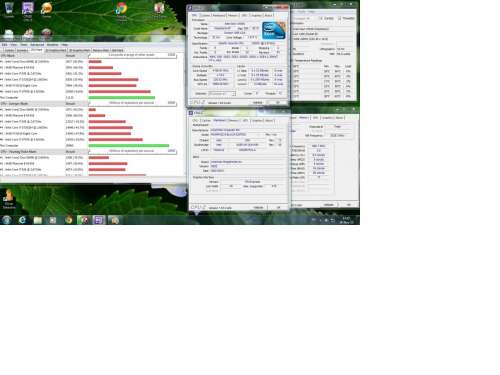
Task: Select About tab in top CPU-Z window
Action: coord(268,15)
